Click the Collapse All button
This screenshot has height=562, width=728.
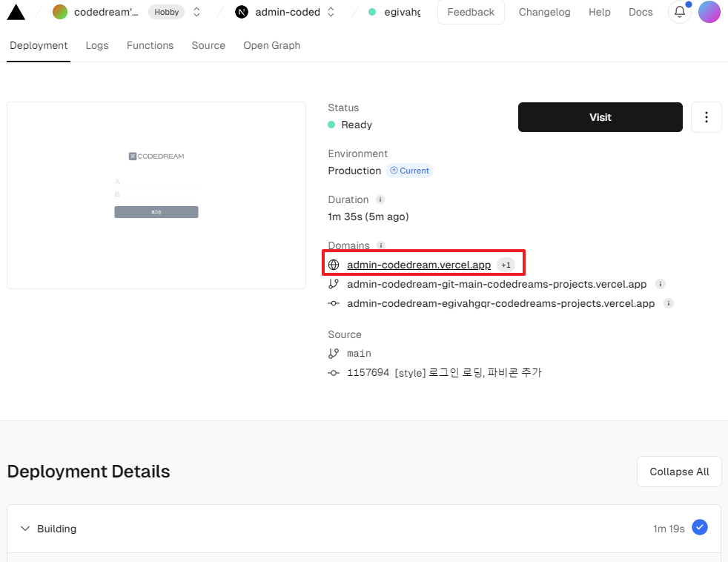coord(679,472)
